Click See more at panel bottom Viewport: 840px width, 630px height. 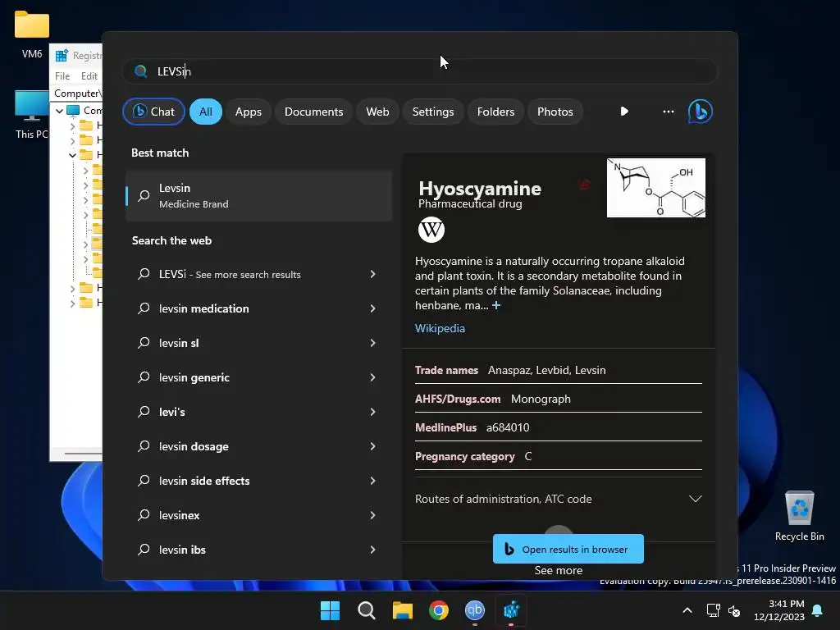558,571
